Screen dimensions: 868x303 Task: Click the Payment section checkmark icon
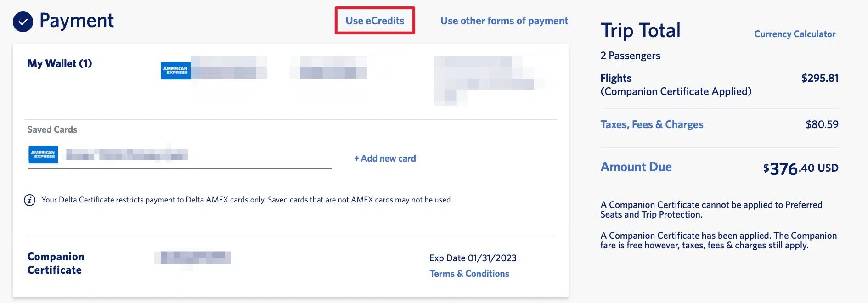23,22
